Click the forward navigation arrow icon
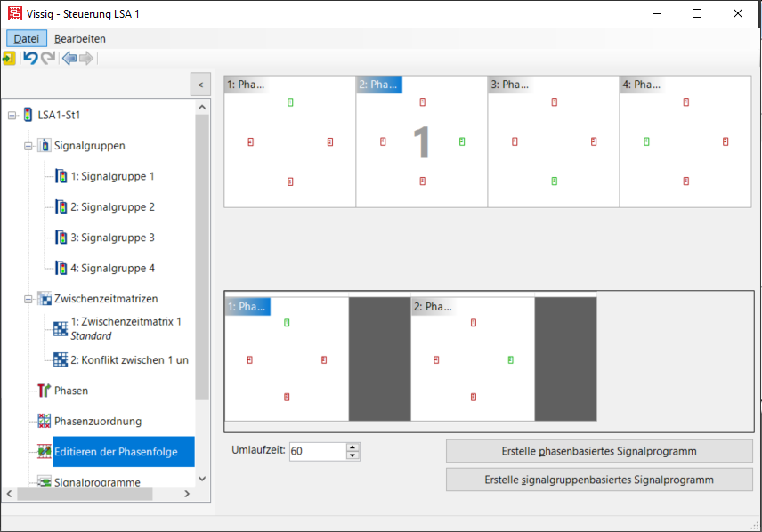 pos(86,58)
